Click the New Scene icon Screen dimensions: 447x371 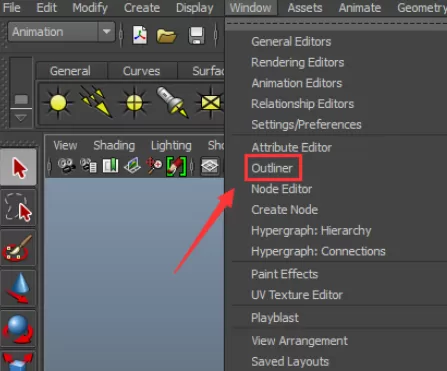[140, 35]
